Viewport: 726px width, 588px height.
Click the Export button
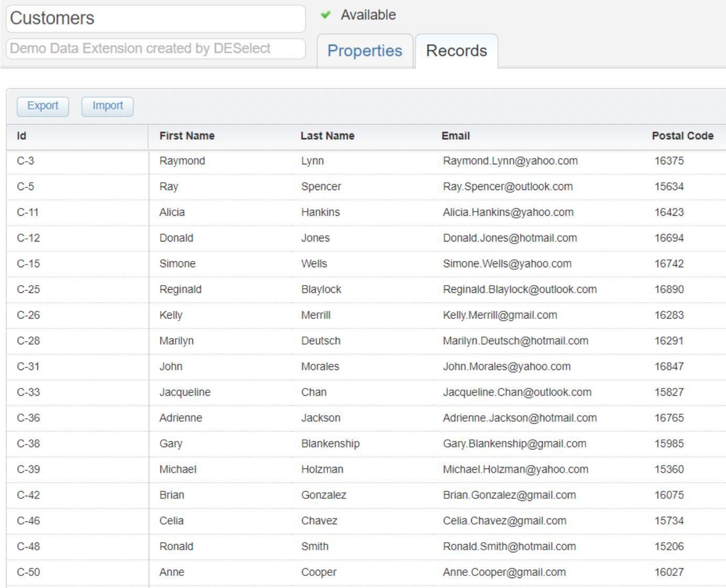pyautogui.click(x=42, y=106)
